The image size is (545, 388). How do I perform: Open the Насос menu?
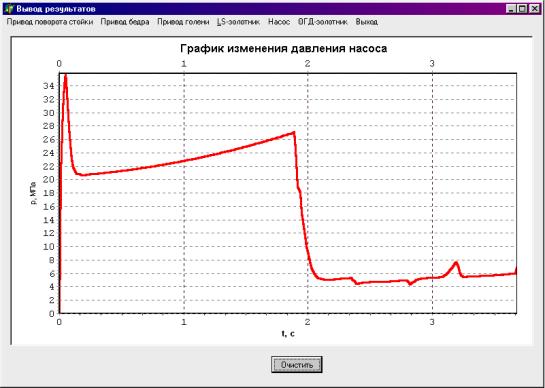279,22
